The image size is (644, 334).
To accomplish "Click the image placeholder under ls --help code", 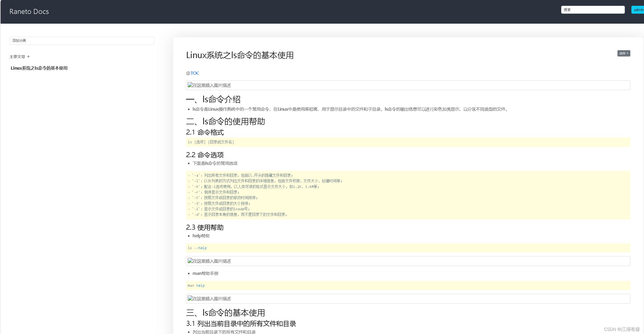I will pyautogui.click(x=209, y=261).
